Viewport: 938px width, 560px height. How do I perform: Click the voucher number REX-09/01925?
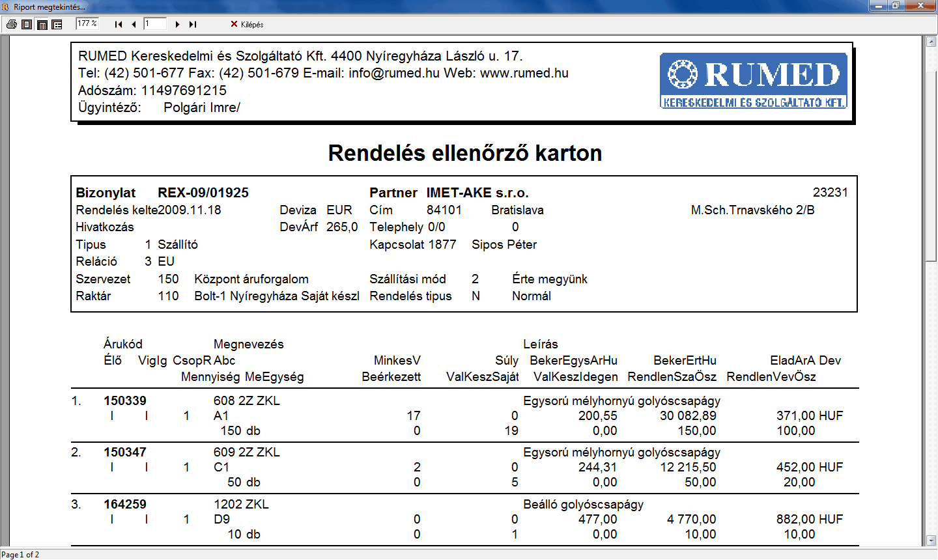click(203, 193)
